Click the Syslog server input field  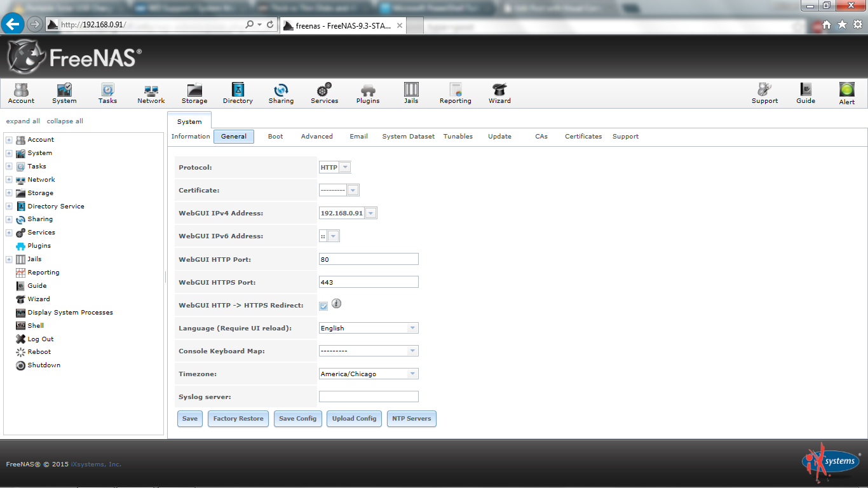pos(369,396)
